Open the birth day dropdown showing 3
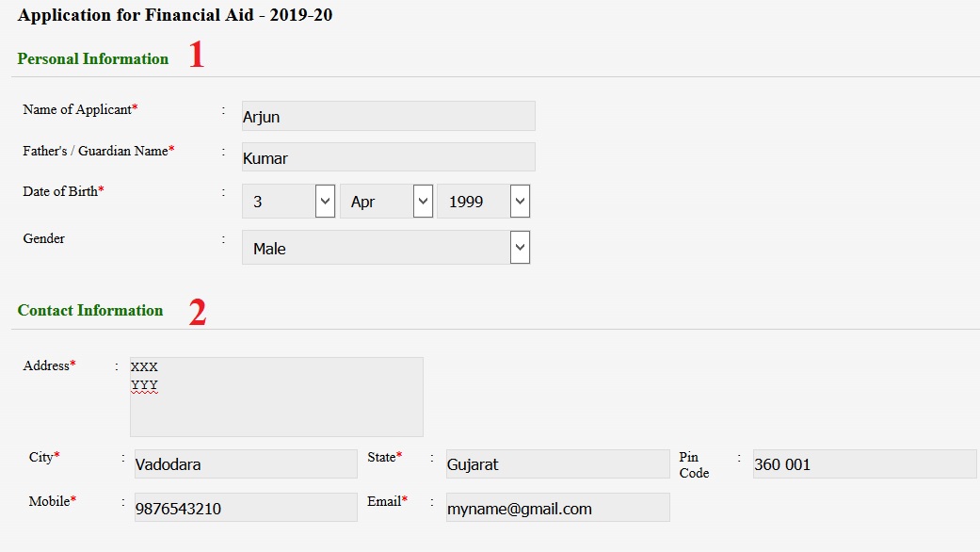 pos(288,201)
